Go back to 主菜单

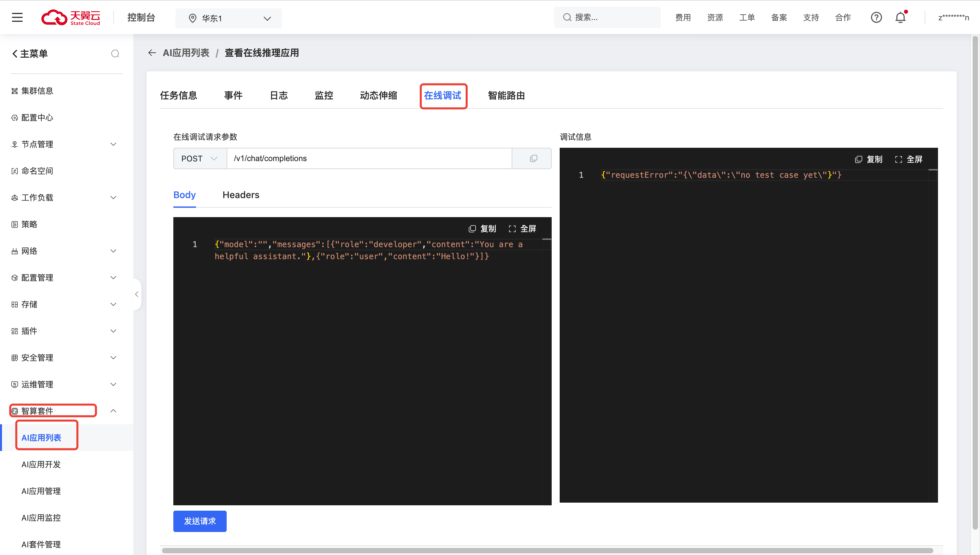(x=30, y=54)
